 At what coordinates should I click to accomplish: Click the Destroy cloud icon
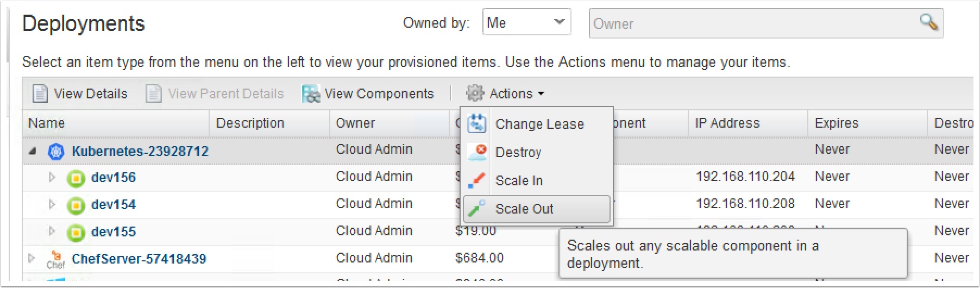tap(476, 152)
